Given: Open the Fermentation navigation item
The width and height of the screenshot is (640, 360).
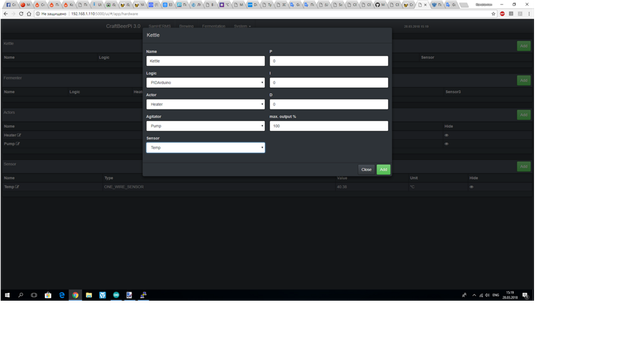Looking at the screenshot, I should 213,26.
